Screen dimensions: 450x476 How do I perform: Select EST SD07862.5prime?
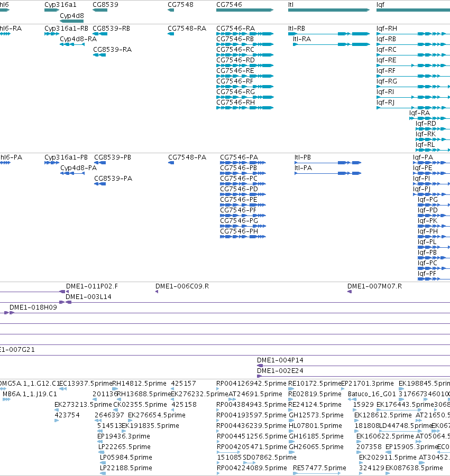point(270,458)
